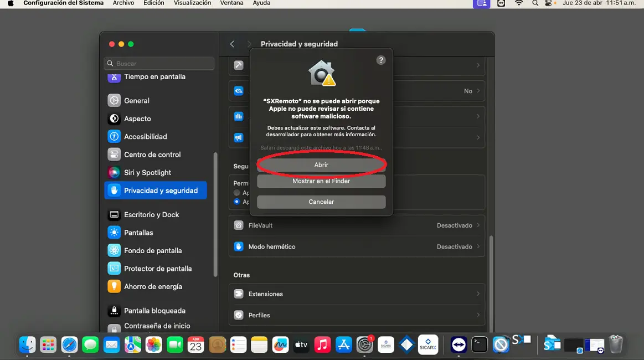Select General in the sidebar
Viewport: 644px width, 360px height.
coord(156,100)
